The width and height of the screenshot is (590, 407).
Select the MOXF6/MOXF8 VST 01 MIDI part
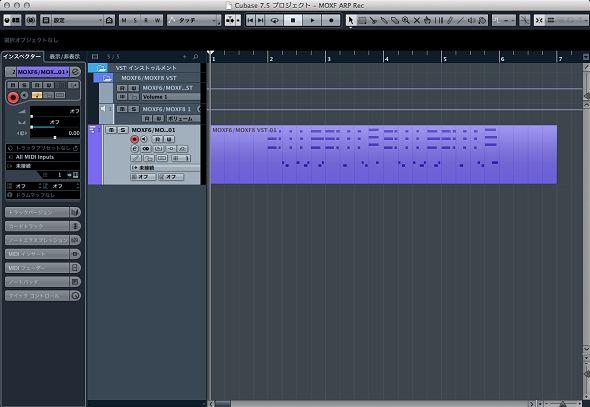[383, 155]
